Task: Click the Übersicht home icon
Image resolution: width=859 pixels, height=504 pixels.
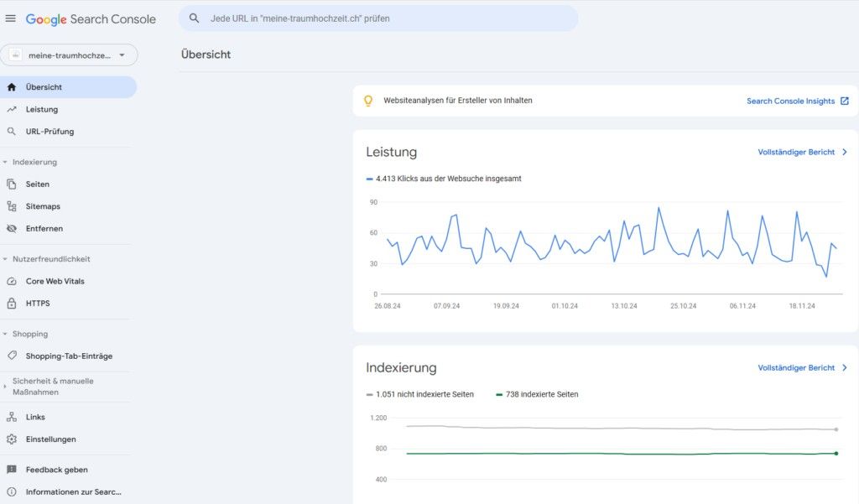Action: point(12,87)
